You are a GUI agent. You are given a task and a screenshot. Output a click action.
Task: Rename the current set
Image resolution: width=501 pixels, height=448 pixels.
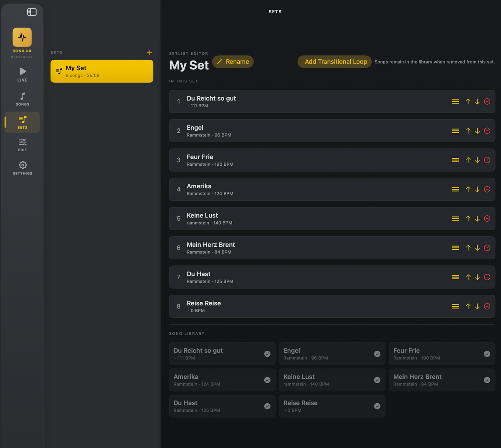(233, 61)
